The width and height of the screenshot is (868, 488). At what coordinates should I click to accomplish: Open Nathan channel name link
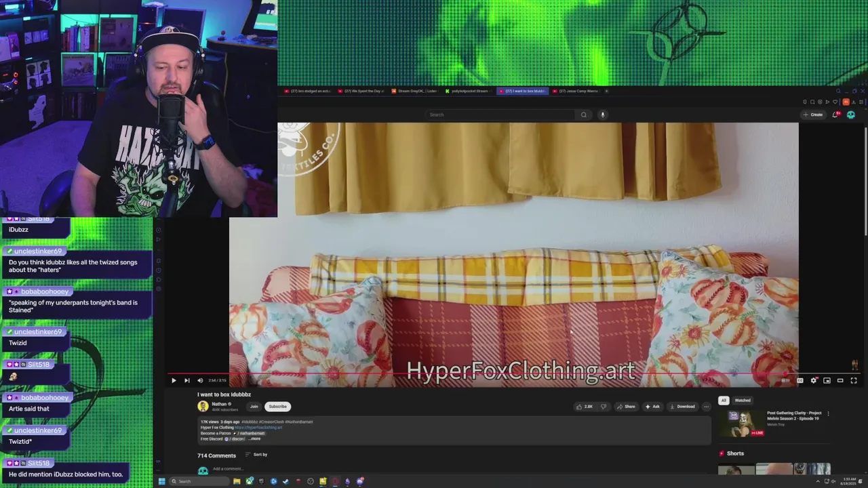pyautogui.click(x=219, y=404)
